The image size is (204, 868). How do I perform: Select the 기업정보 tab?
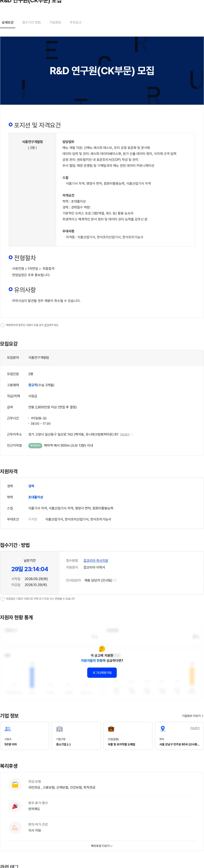coord(55,22)
